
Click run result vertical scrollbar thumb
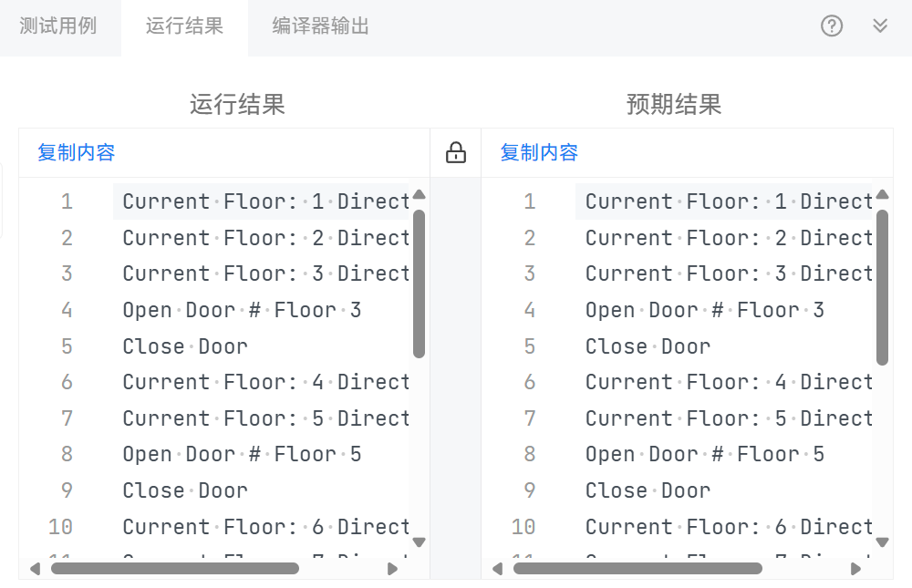pos(420,283)
